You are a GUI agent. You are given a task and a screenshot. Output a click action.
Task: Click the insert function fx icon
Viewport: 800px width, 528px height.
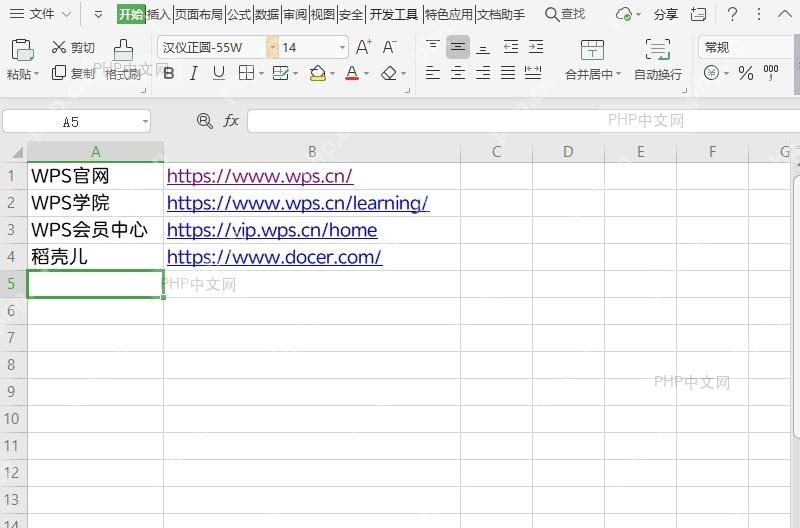pos(231,121)
